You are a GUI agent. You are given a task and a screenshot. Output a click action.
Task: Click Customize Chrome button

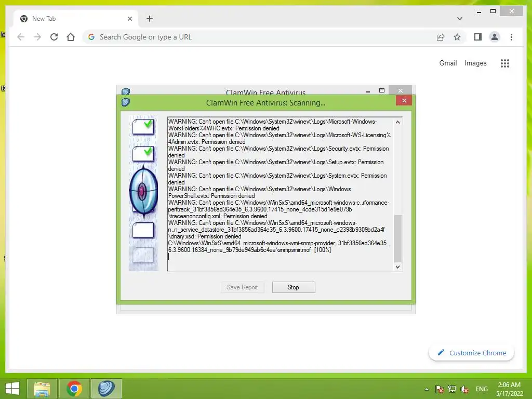click(472, 353)
